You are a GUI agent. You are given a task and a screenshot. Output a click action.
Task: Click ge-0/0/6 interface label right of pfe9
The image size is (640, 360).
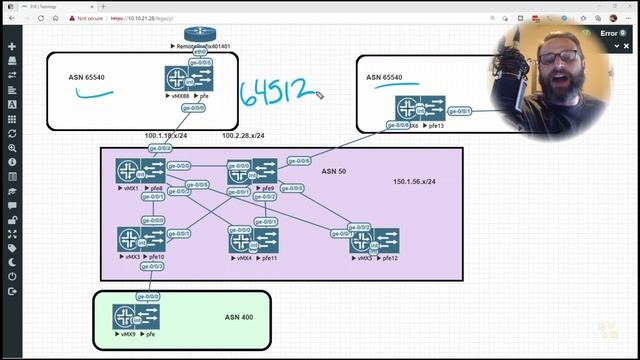298,161
